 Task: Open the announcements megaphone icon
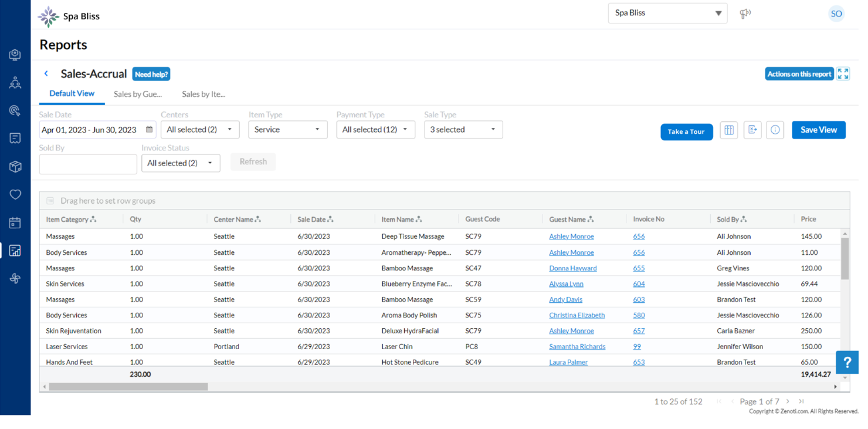pyautogui.click(x=745, y=13)
